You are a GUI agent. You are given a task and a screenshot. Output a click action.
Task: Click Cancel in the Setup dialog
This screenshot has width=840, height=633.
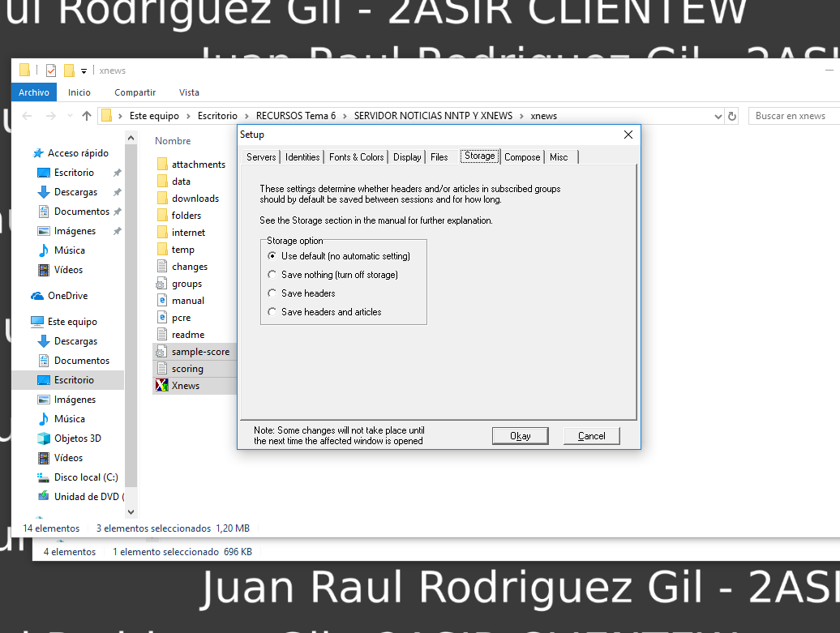(x=591, y=436)
